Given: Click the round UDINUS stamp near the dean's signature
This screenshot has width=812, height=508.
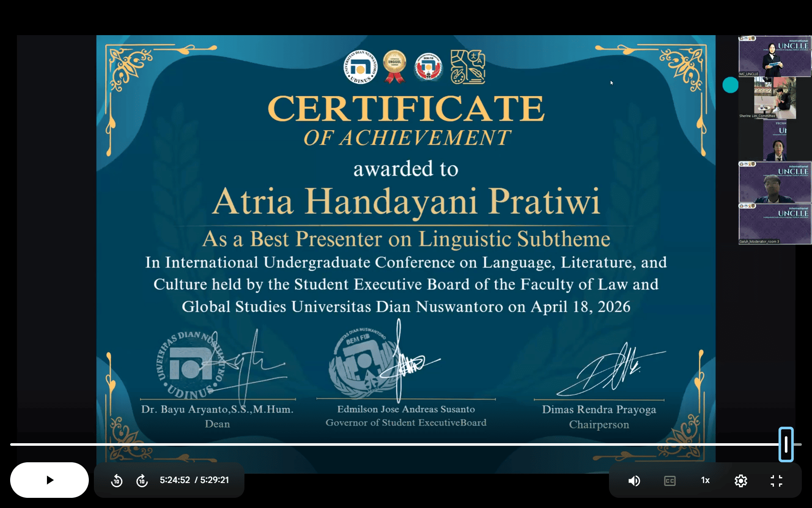Looking at the screenshot, I should [190, 365].
